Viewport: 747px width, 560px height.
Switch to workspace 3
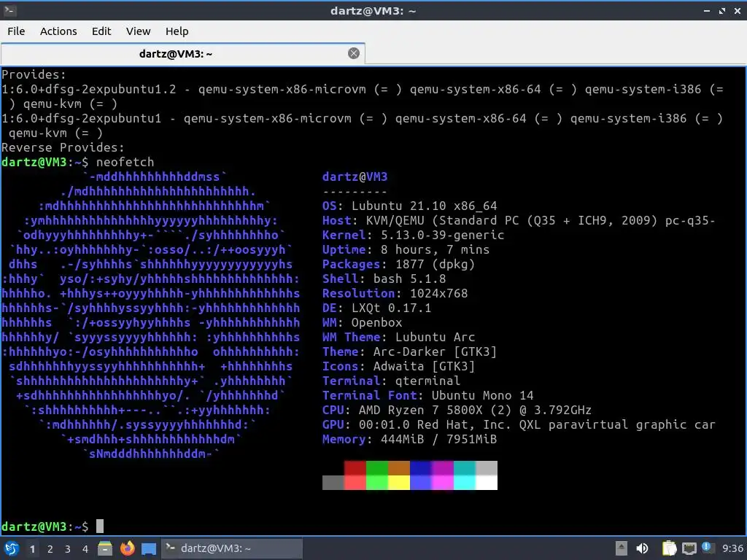click(x=68, y=549)
